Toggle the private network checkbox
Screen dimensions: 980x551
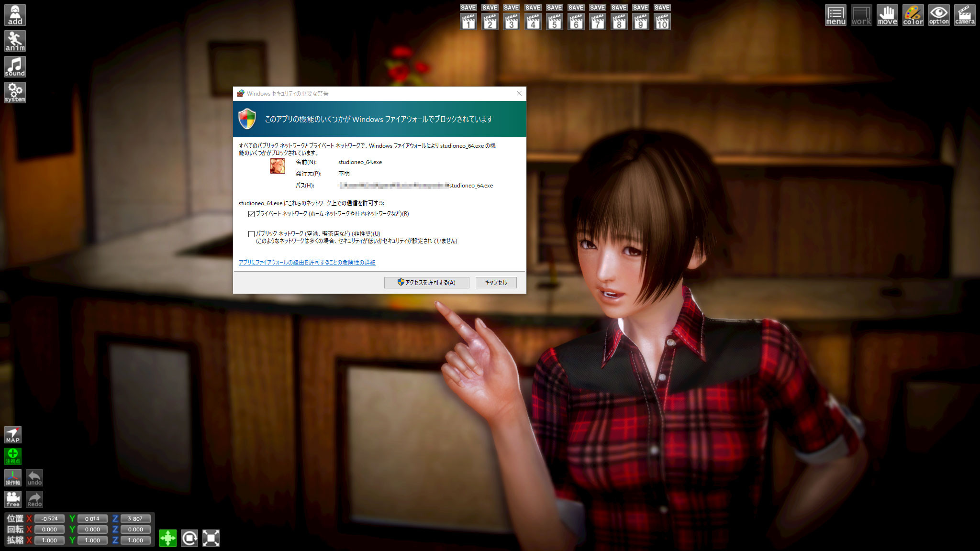click(251, 214)
